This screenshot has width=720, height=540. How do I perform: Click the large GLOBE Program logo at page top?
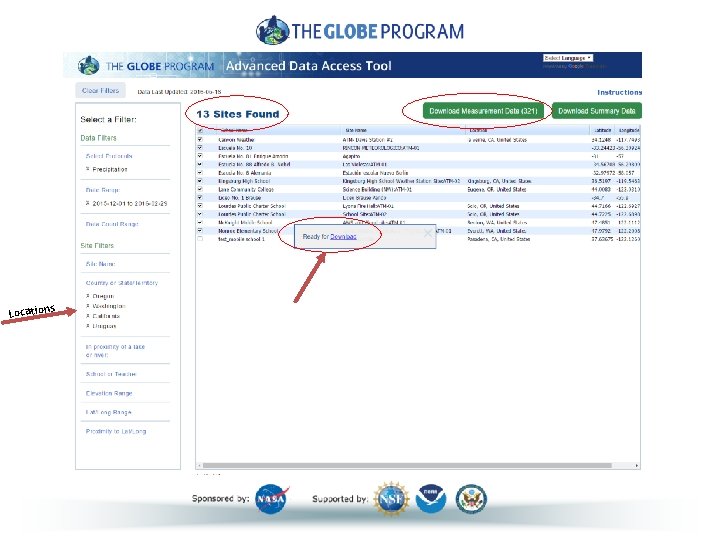[360, 30]
